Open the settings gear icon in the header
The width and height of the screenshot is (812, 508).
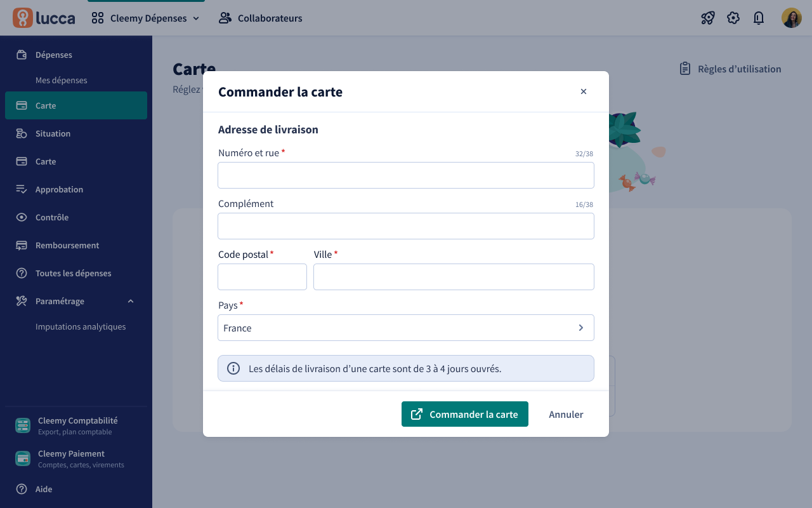tap(733, 18)
